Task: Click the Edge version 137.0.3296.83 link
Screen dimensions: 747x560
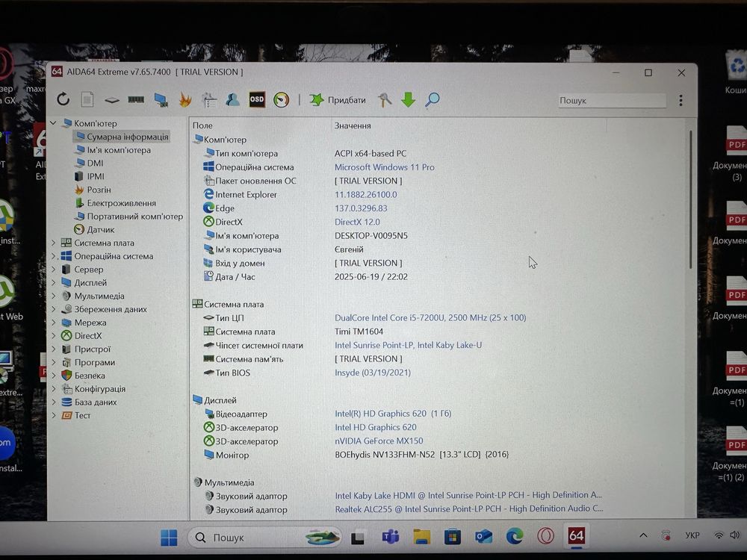Action: click(361, 208)
